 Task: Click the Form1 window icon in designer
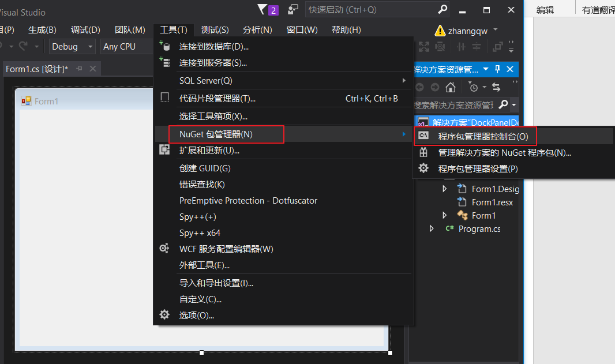[27, 101]
